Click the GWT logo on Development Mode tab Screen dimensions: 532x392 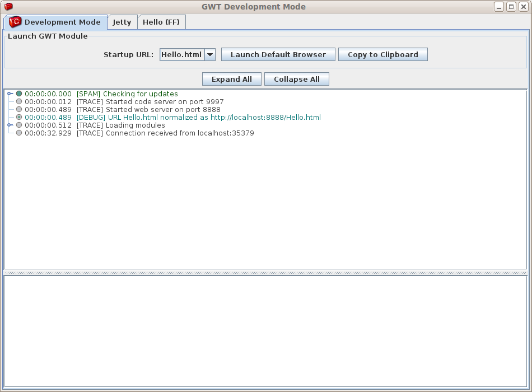(15, 22)
